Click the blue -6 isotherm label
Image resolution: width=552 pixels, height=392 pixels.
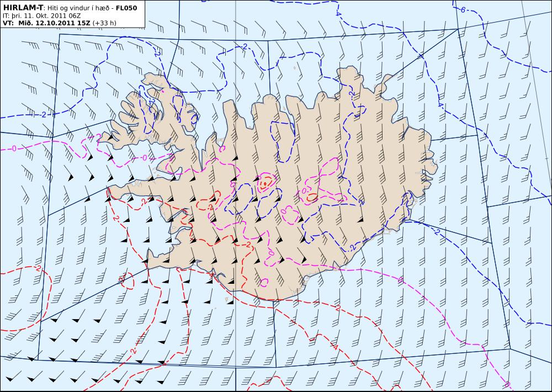pyautogui.click(x=463, y=10)
